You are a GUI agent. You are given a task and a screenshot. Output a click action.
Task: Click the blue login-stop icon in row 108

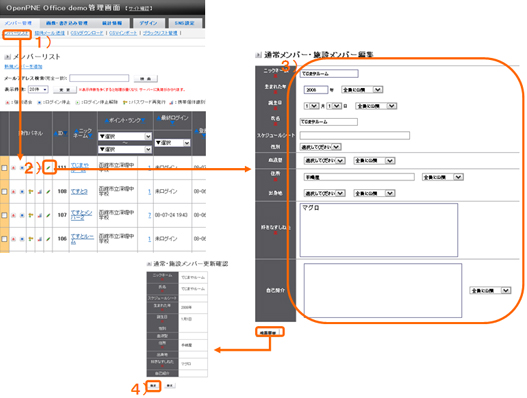22,191
